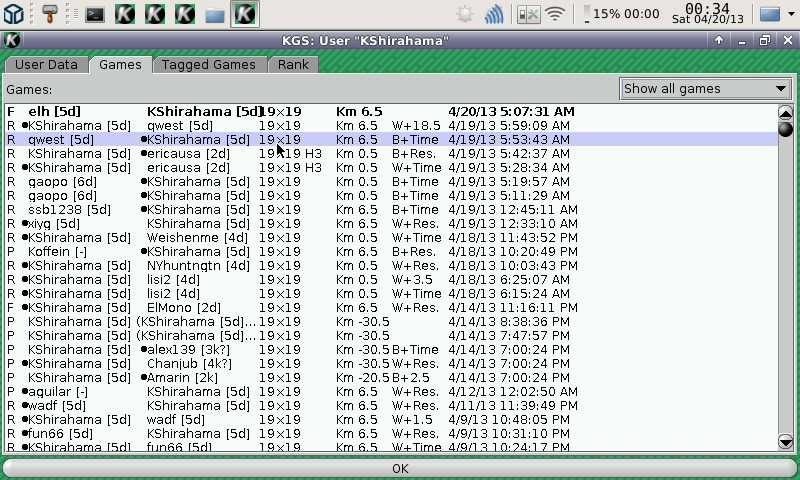
Task: Select the Koffein [-] game row
Action: click(391, 252)
